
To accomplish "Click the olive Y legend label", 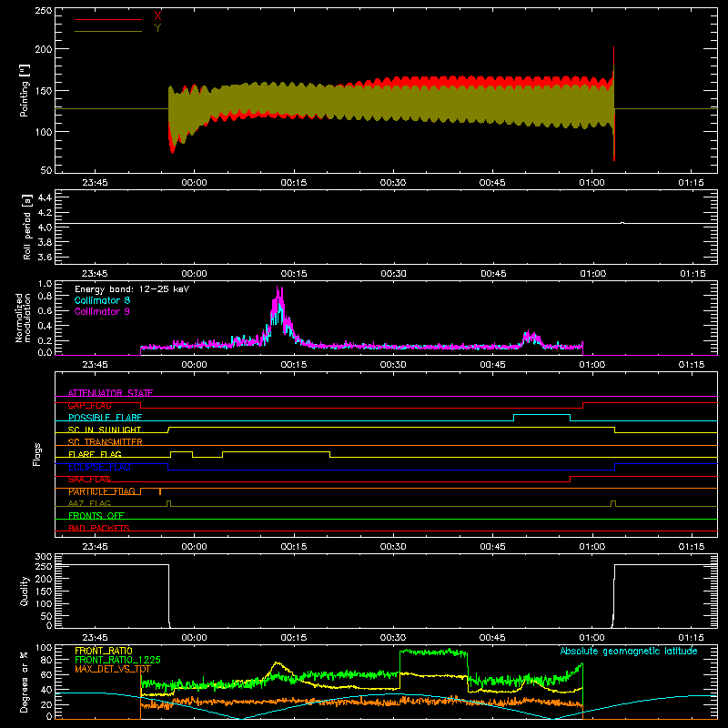I will [157, 27].
